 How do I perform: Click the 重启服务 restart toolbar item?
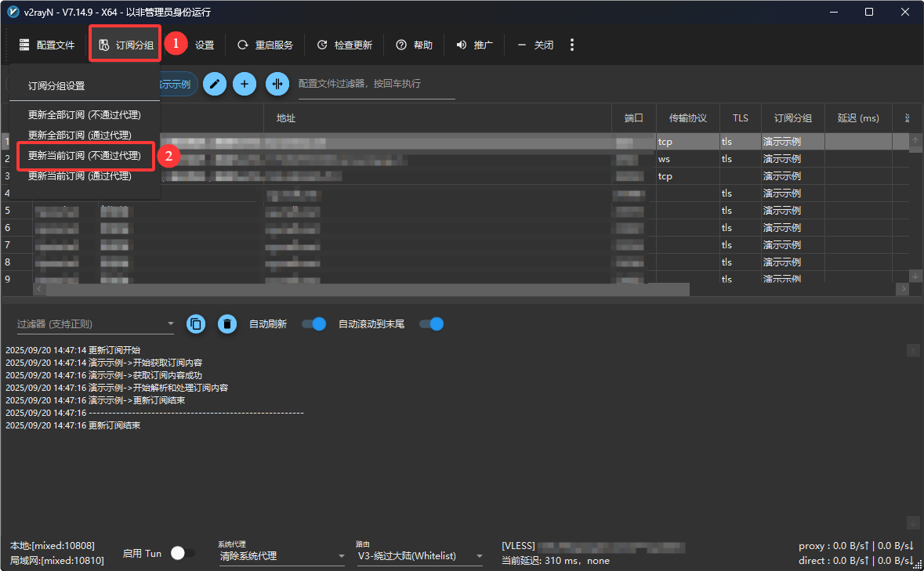pos(265,45)
